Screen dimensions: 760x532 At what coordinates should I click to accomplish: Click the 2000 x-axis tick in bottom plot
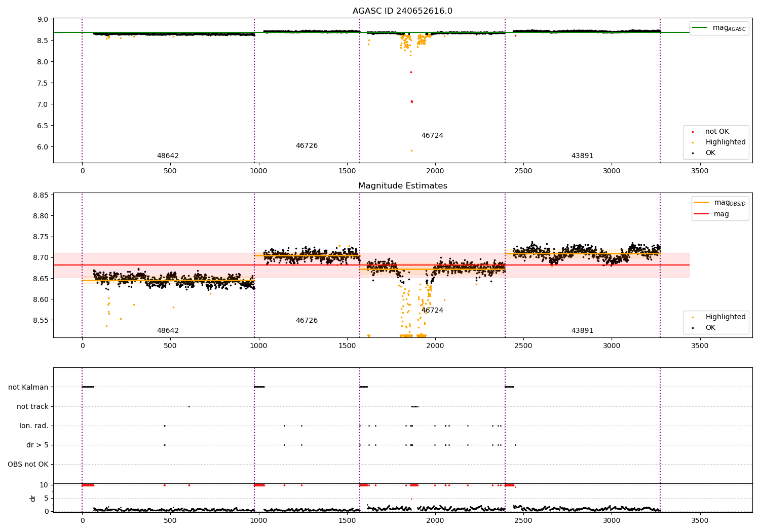pos(435,520)
